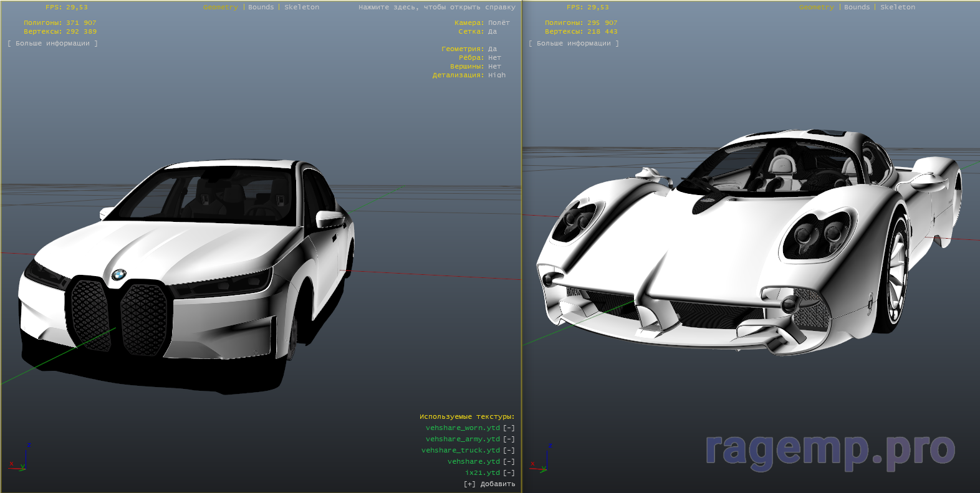The height and width of the screenshot is (493, 980).
Task: Expand 'Больше информации' in the right viewer
Action: (x=574, y=44)
